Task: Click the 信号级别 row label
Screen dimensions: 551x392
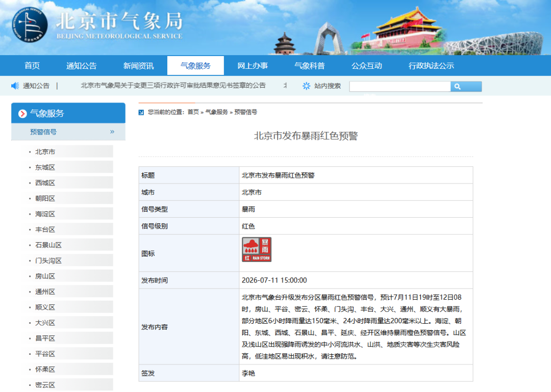Action: click(x=155, y=226)
